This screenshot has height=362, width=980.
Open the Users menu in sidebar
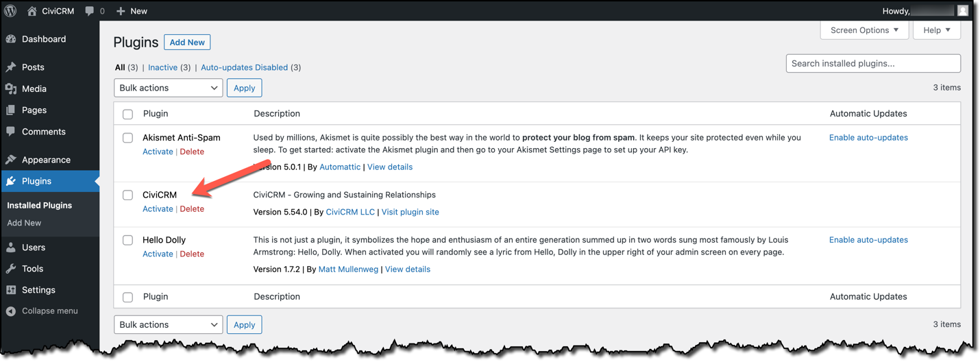click(33, 248)
